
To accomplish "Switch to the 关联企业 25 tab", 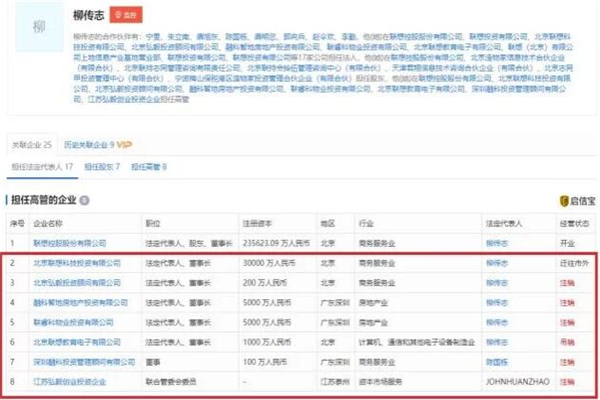I will tap(32, 145).
